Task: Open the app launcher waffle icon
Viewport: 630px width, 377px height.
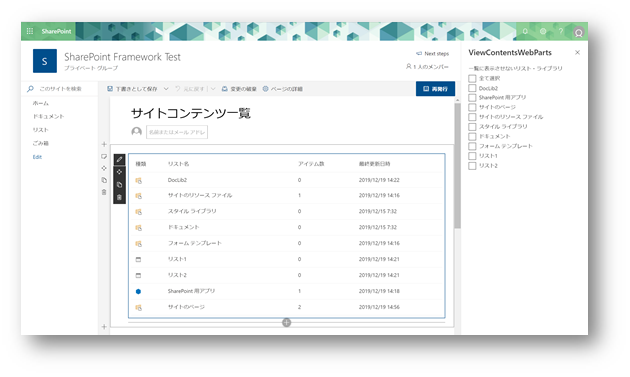Action: click(x=30, y=31)
